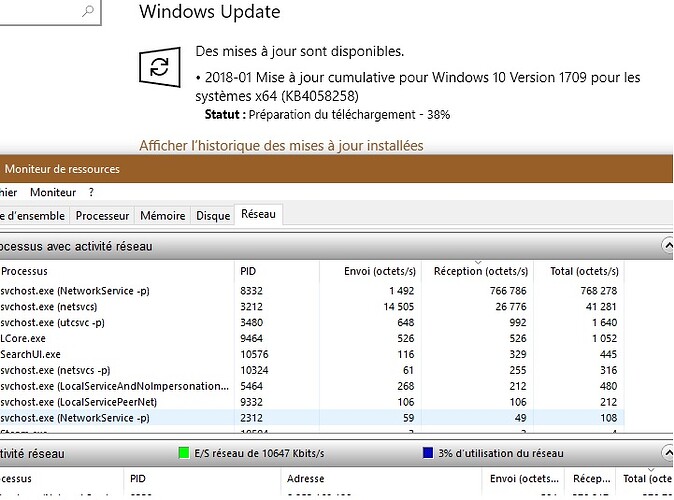Image resolution: width=674 pixels, height=500 pixels.
Task: Collapse the Processus avec activité réseau section
Action: click(665, 245)
